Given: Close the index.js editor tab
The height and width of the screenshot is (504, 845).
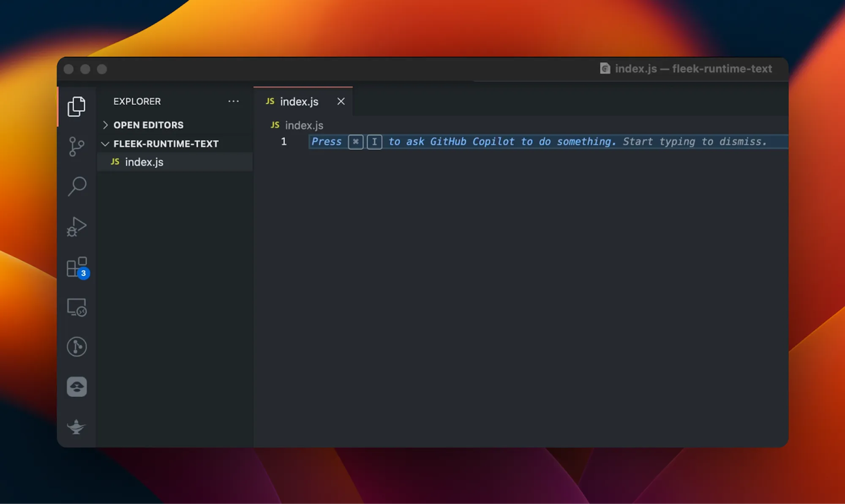Looking at the screenshot, I should (x=341, y=101).
